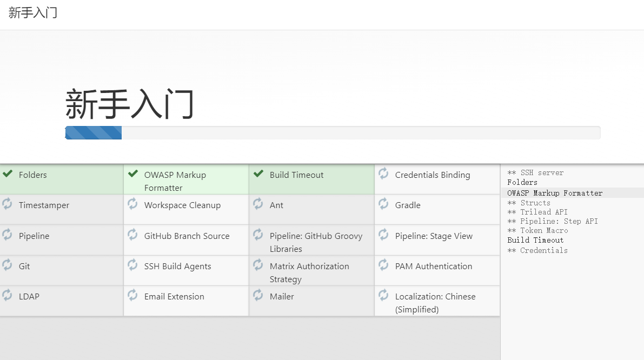Click the pending icon beside Git
Viewport: 644px width, 360px height.
(8, 265)
